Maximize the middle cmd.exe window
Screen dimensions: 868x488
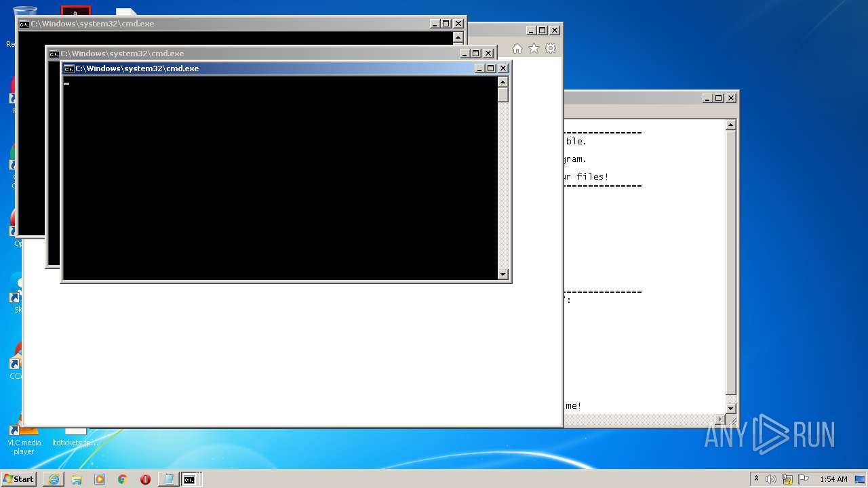[476, 54]
